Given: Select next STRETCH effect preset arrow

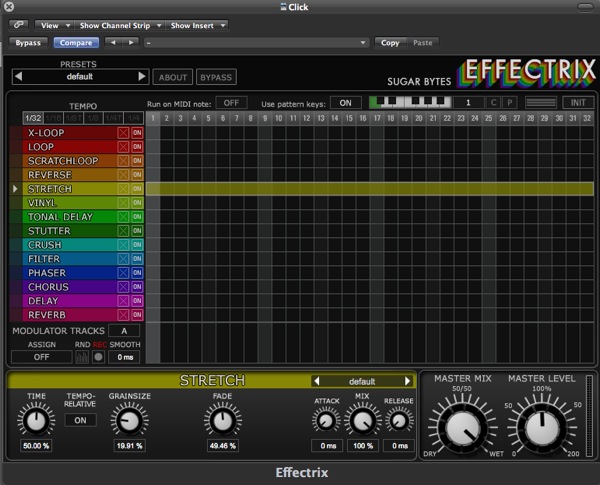Looking at the screenshot, I should pos(407,381).
